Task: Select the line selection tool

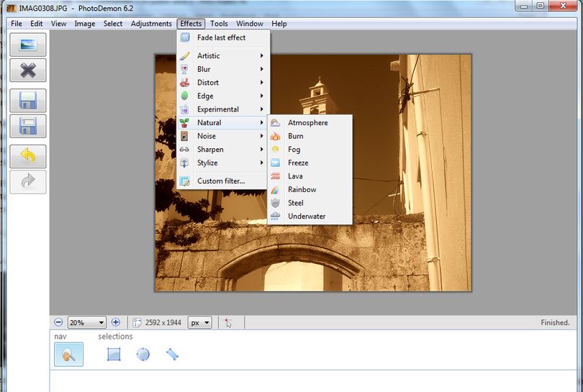Action: tap(172, 354)
